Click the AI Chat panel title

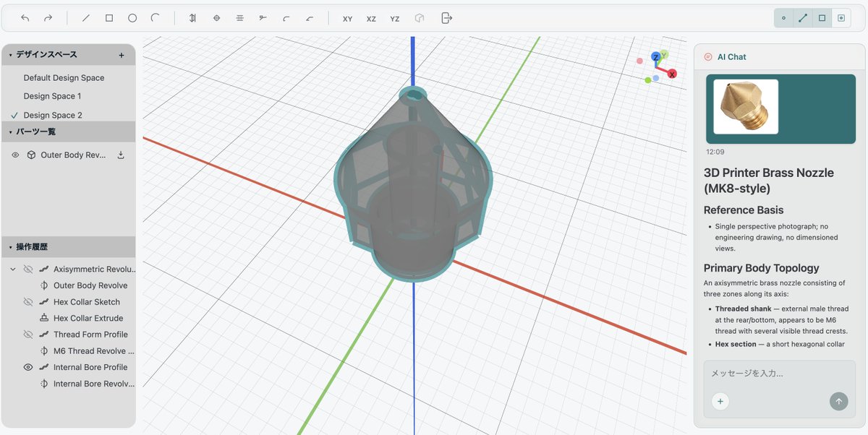click(732, 57)
